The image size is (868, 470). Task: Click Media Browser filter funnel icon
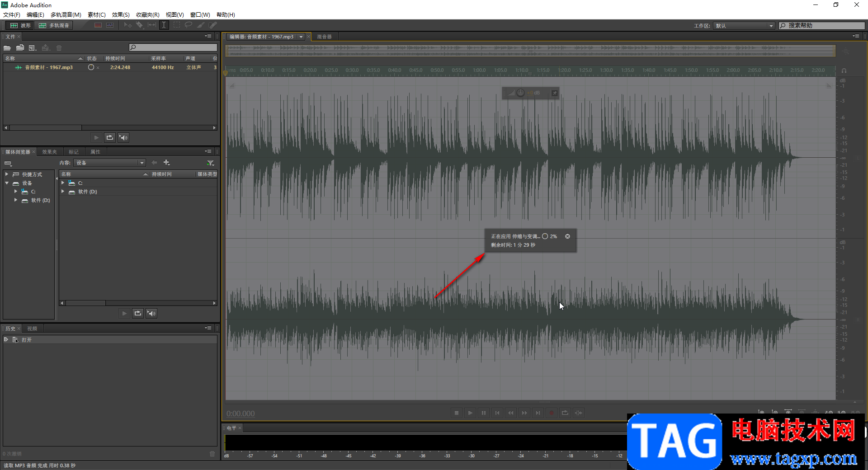[210, 163]
